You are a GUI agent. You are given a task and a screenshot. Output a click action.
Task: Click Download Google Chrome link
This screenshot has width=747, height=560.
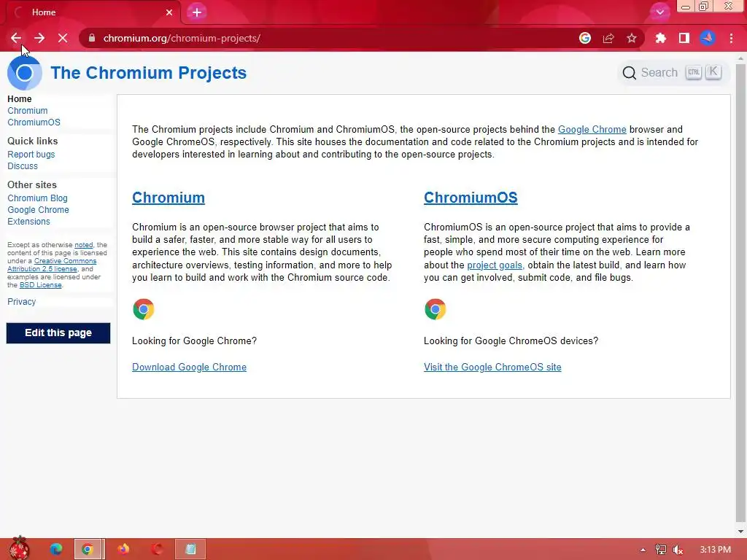point(189,367)
